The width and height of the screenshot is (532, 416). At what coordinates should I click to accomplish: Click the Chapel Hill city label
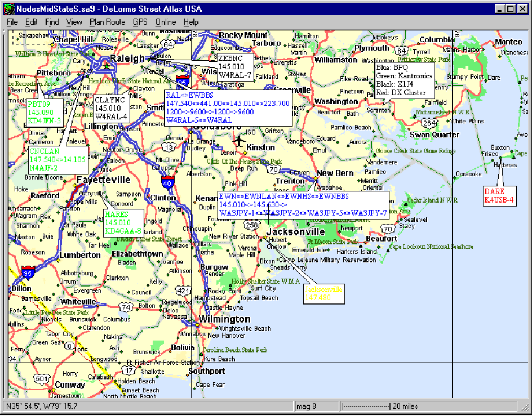[73, 39]
